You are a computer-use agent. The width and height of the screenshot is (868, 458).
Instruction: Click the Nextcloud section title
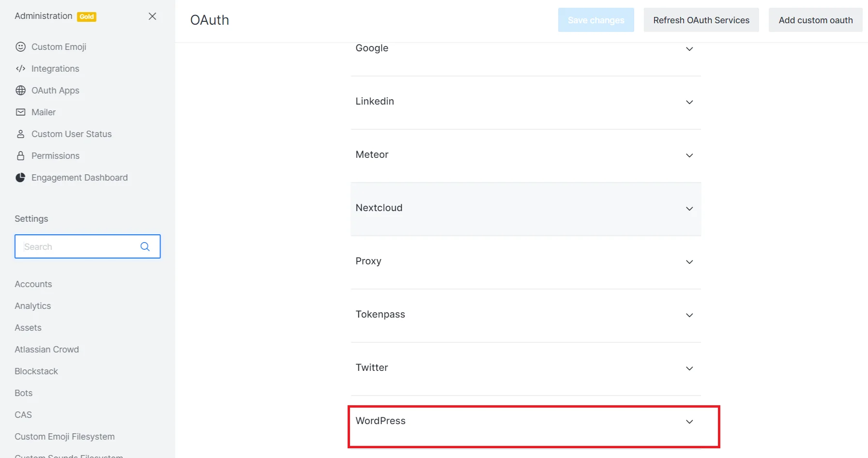pos(379,208)
